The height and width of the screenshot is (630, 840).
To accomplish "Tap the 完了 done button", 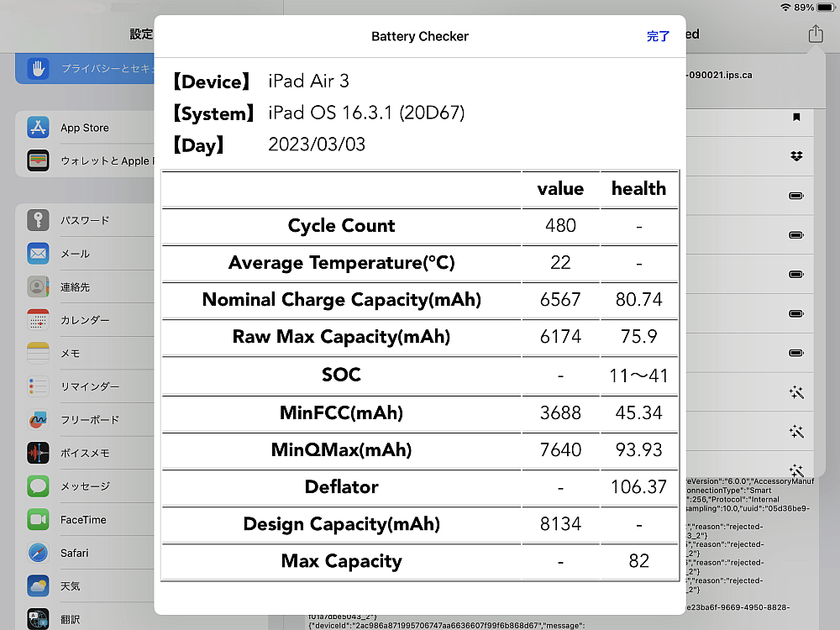I will click(658, 36).
